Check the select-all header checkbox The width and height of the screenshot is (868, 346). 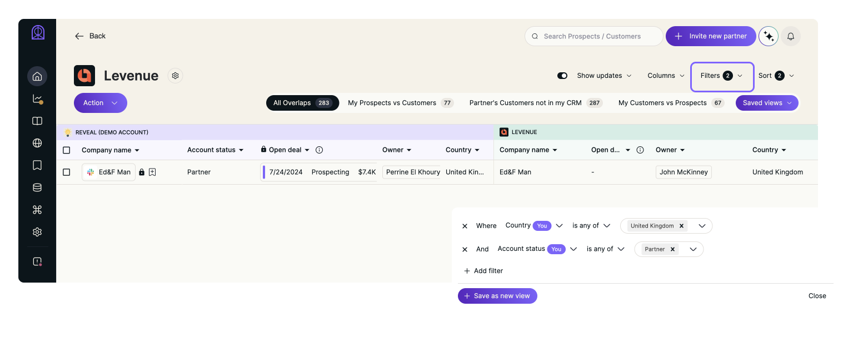67,150
